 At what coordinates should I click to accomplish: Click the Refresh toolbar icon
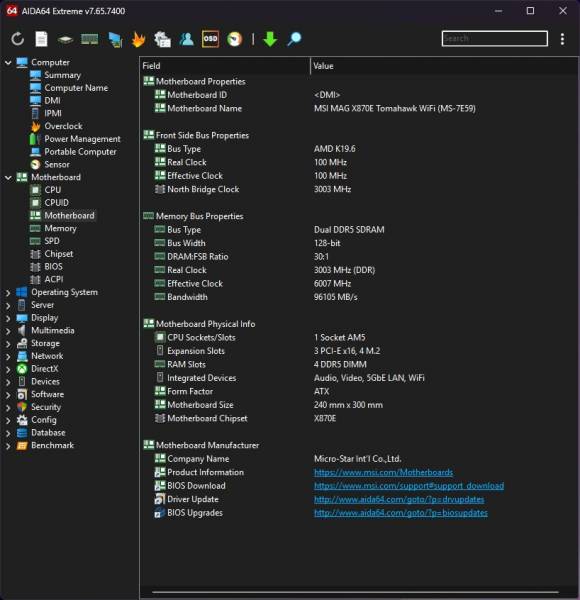pos(18,39)
